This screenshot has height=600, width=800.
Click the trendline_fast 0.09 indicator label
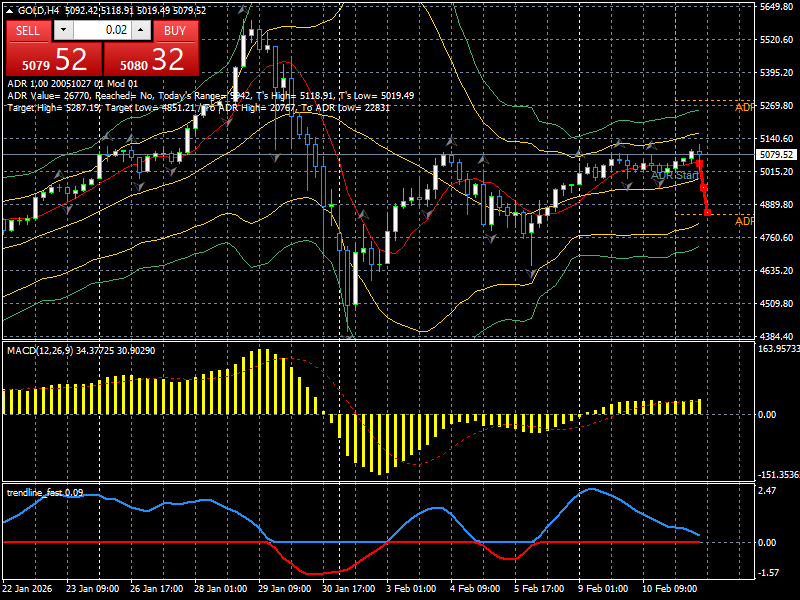(x=45, y=493)
